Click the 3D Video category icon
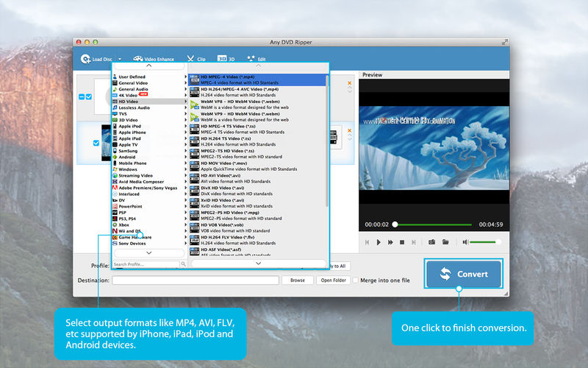 (x=115, y=120)
